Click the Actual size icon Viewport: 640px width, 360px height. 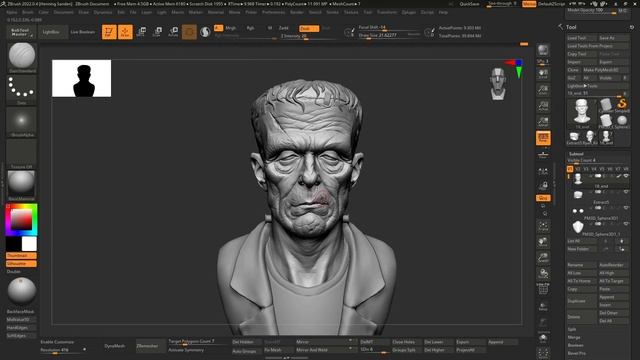(x=543, y=106)
